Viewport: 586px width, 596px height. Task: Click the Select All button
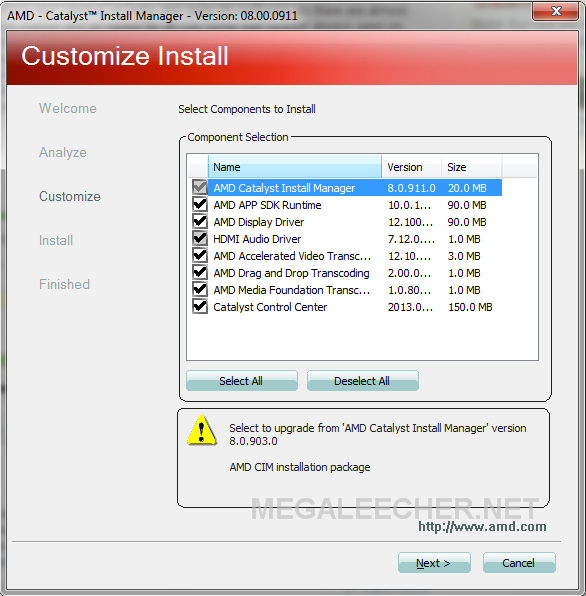242,380
